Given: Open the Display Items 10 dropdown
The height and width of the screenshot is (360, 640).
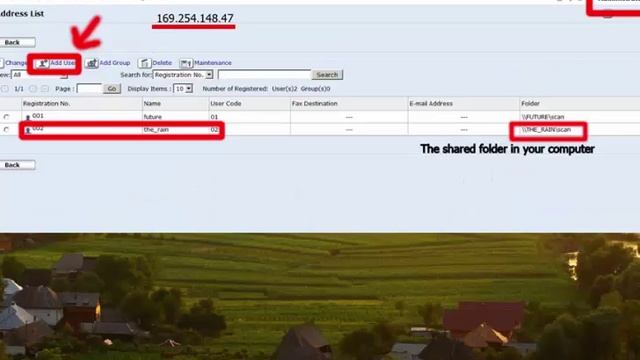Looking at the screenshot, I should 182,89.
